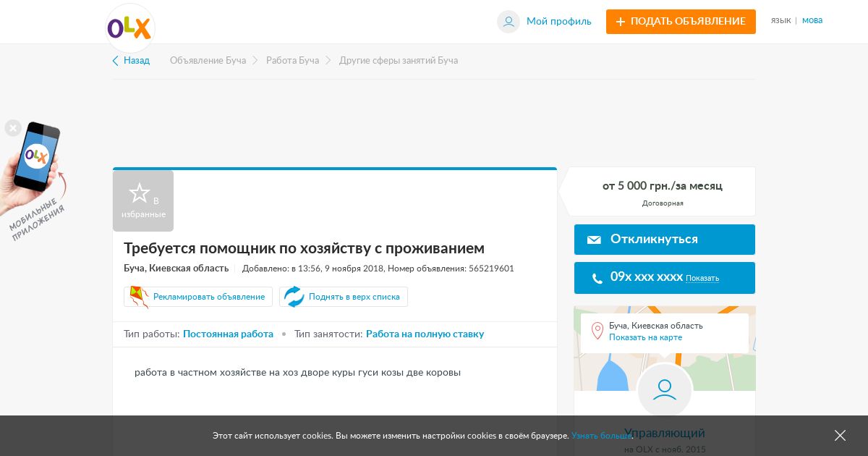Open the OLX logo homepage
This screenshot has width=868, height=456.
pyautogui.click(x=129, y=28)
